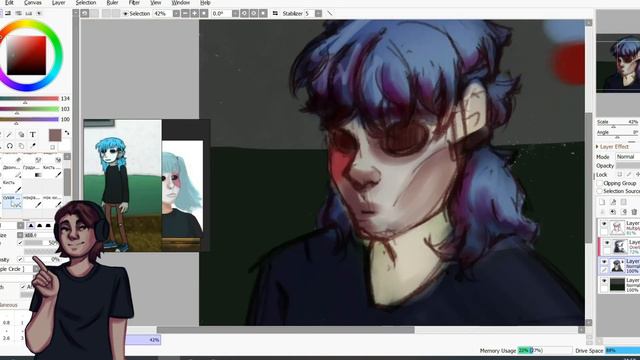Click the foreground color swatch

tap(55, 135)
